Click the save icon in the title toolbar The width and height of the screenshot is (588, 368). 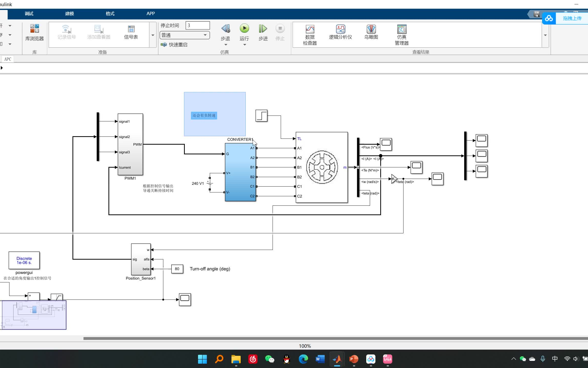536,14
